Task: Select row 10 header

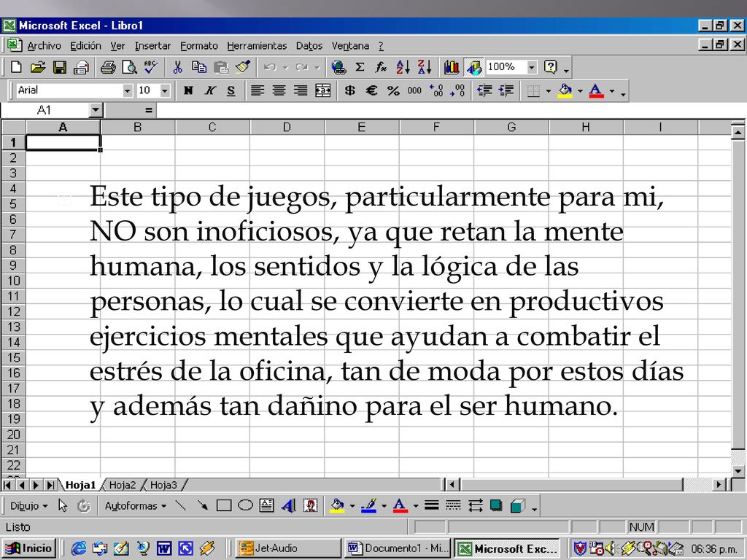Action: [x=13, y=281]
